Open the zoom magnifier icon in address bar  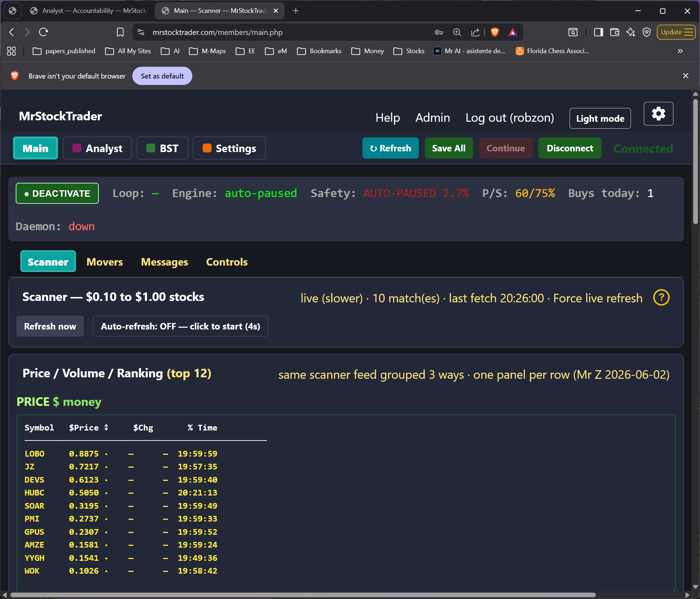(457, 32)
